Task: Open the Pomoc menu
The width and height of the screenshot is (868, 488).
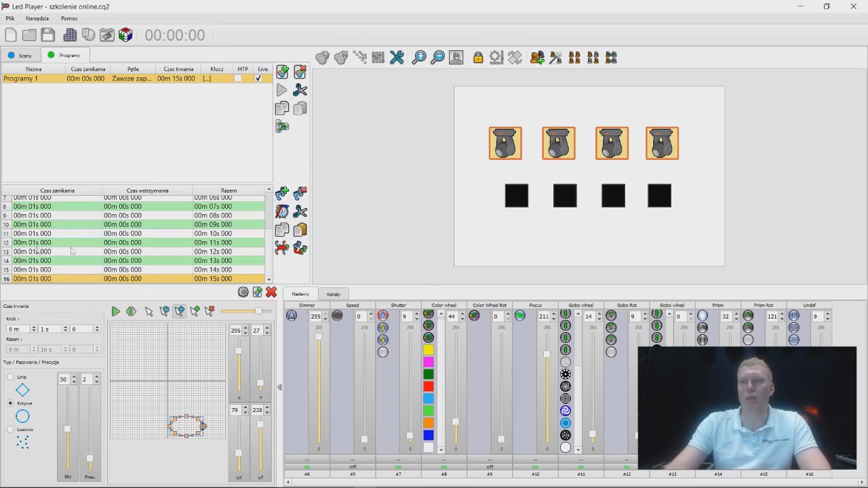Action: (69, 18)
